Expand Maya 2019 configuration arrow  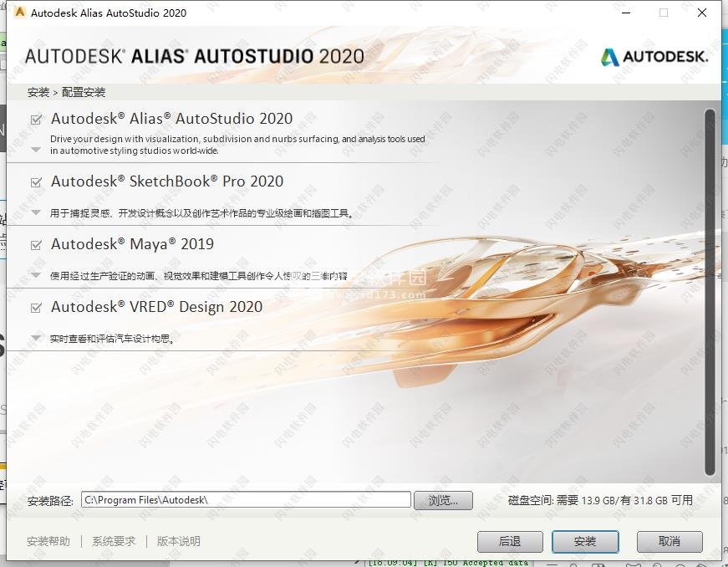pyautogui.click(x=36, y=275)
